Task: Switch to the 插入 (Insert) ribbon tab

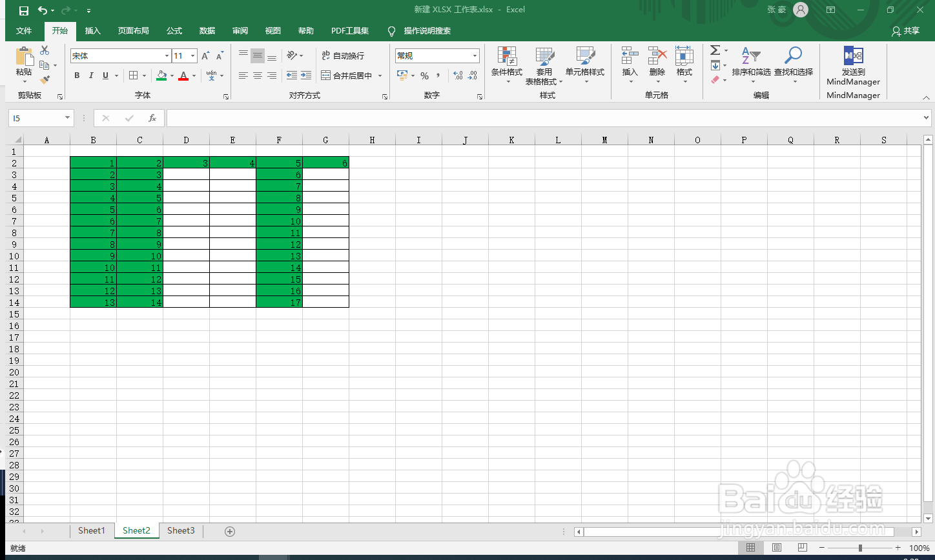Action: click(93, 31)
